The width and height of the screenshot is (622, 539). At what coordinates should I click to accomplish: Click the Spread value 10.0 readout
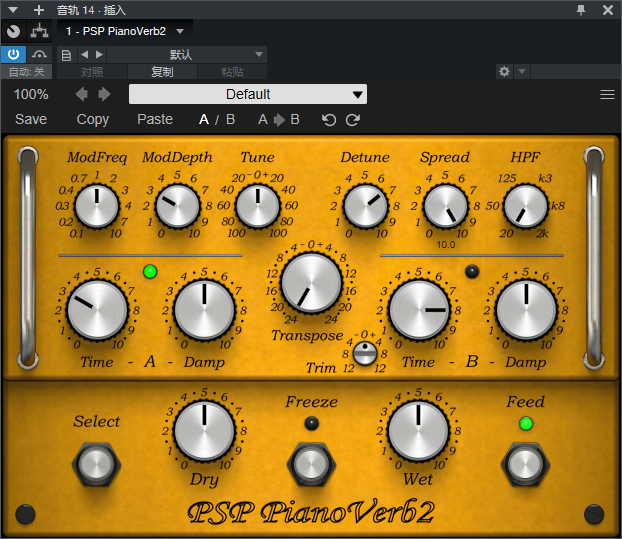445,245
